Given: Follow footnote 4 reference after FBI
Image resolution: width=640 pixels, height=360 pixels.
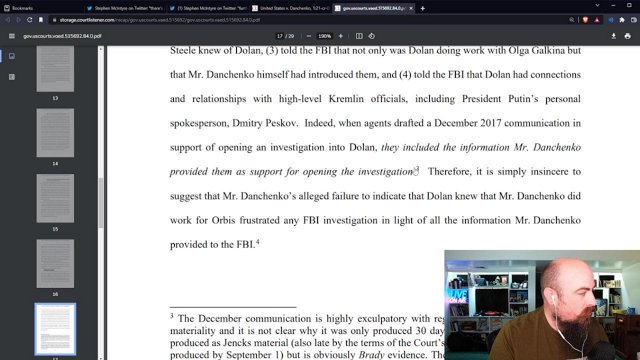Looking at the screenshot, I should tap(258, 242).
